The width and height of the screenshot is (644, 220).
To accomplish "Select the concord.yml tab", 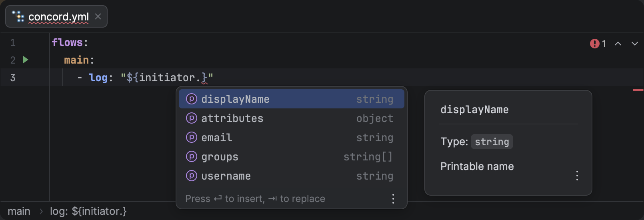I will (x=58, y=17).
